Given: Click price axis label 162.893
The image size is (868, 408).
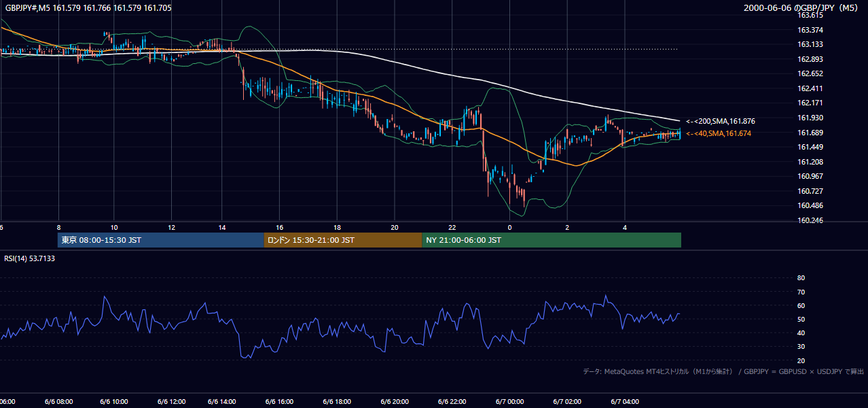Looking at the screenshot, I should [x=810, y=59].
